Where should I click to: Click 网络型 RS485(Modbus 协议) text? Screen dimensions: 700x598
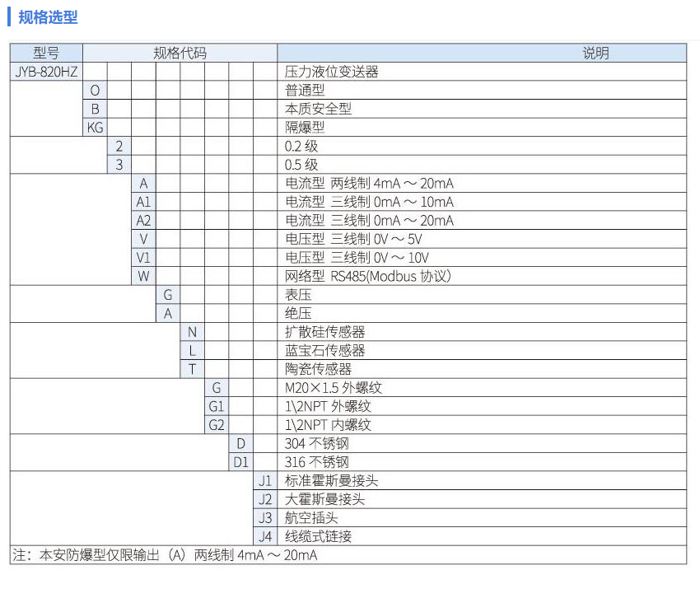368,276
